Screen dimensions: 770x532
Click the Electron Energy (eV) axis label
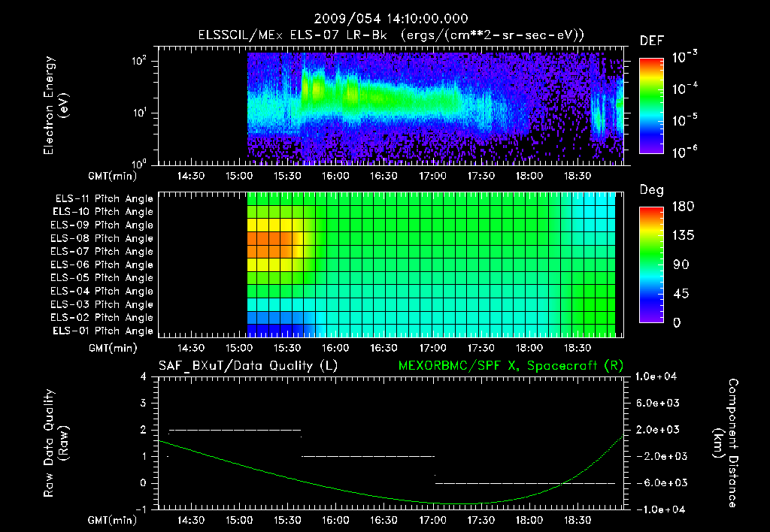(56, 105)
